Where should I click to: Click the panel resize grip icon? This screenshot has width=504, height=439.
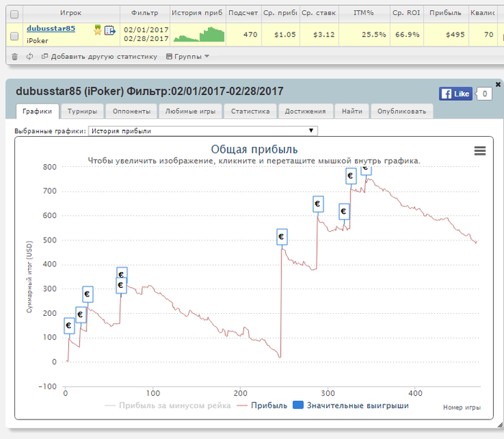pyautogui.click(x=500, y=425)
